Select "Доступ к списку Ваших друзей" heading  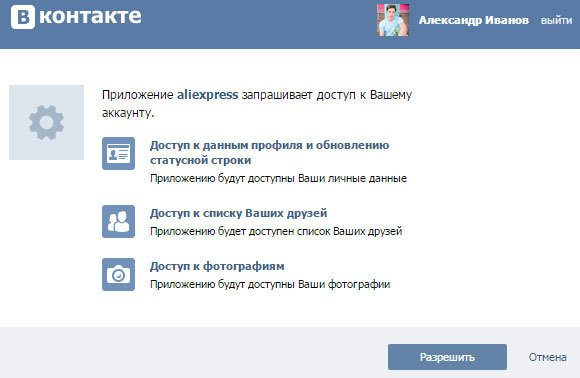point(239,213)
